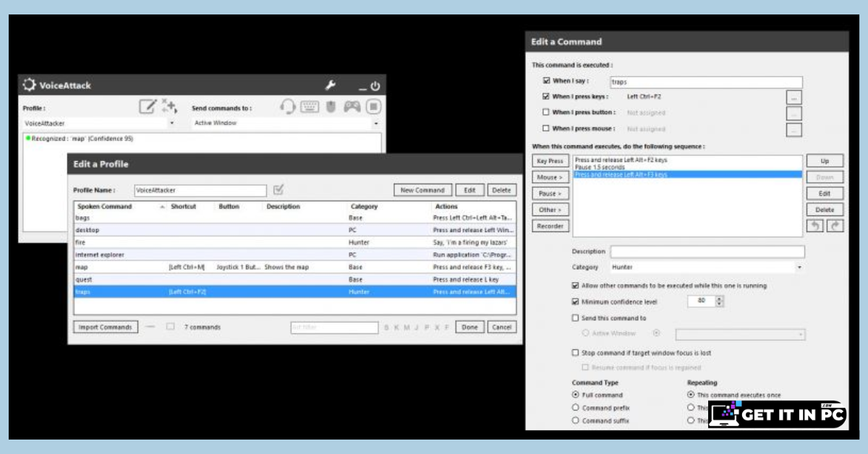Viewport: 868px width, 454px height.
Task: Click the undo arrow in Edit a Command
Action: tap(815, 226)
